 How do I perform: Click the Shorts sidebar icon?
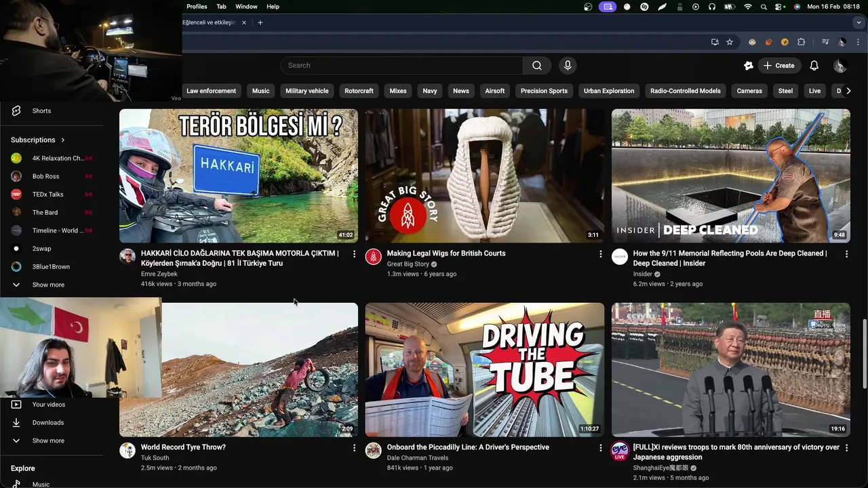(16, 110)
